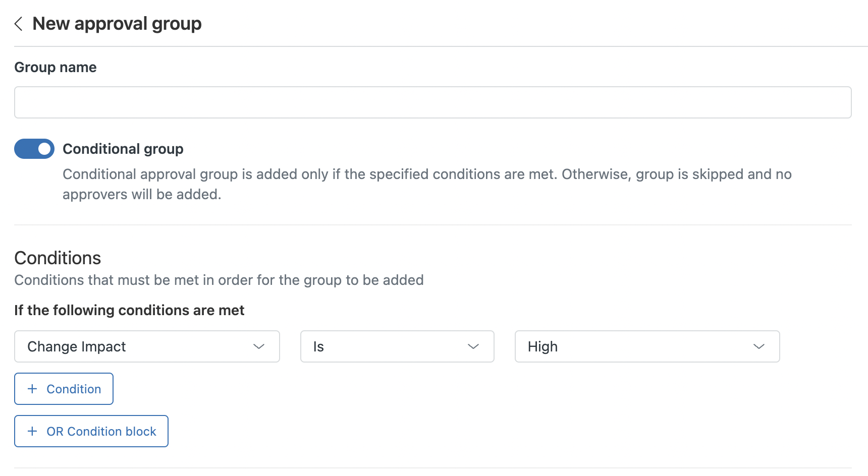Click the chevron arrow on the High value
The height and width of the screenshot is (476, 868).
point(759,346)
